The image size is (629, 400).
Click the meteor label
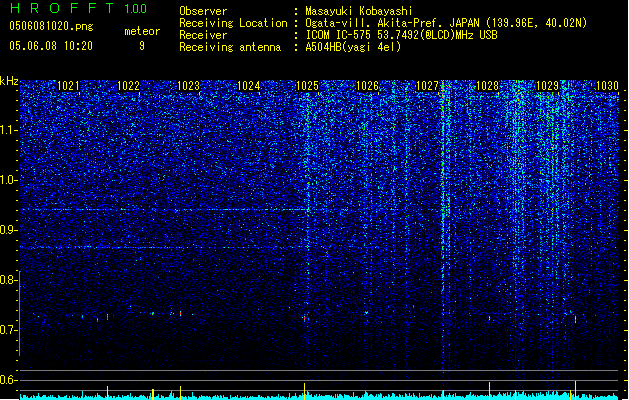[142, 31]
